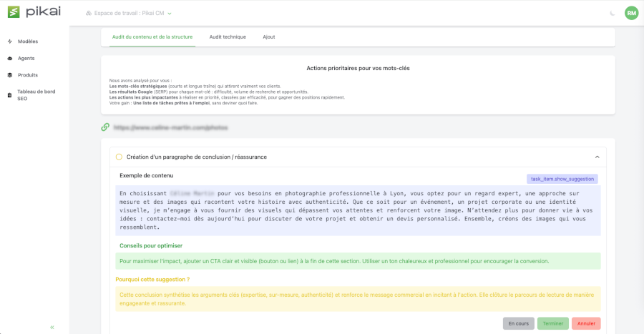Collapse the sidebar with double chevron
The width and height of the screenshot is (644, 334).
tap(52, 327)
